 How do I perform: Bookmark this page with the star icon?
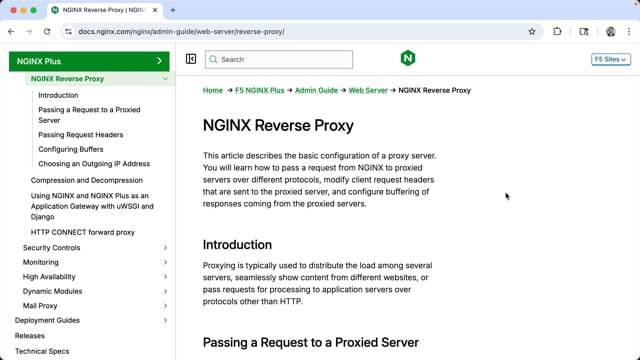532,31
